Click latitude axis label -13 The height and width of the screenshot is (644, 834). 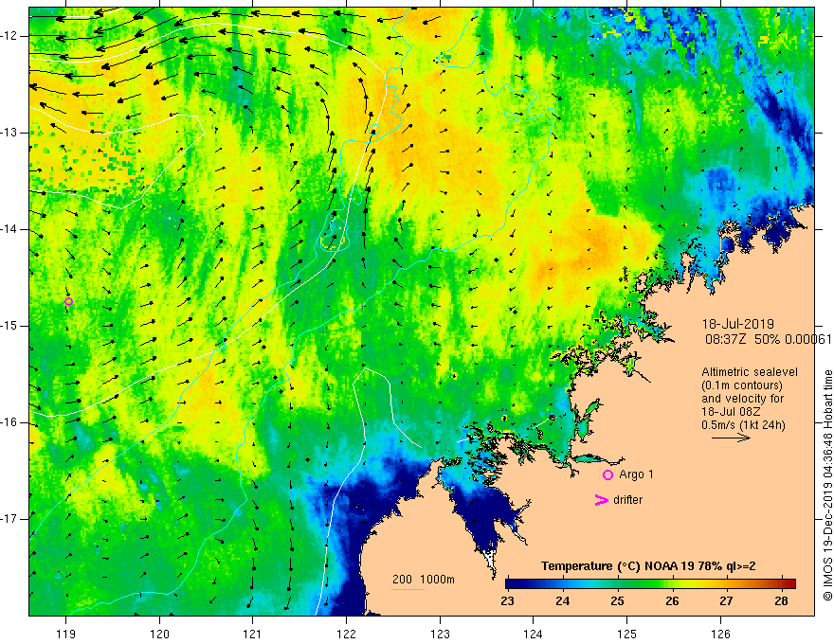click(10, 133)
